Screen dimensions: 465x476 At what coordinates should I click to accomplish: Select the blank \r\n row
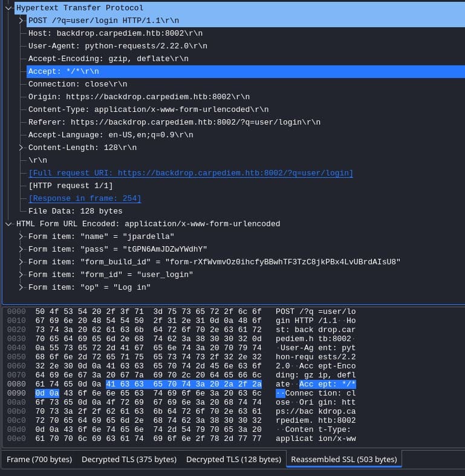click(x=246, y=160)
